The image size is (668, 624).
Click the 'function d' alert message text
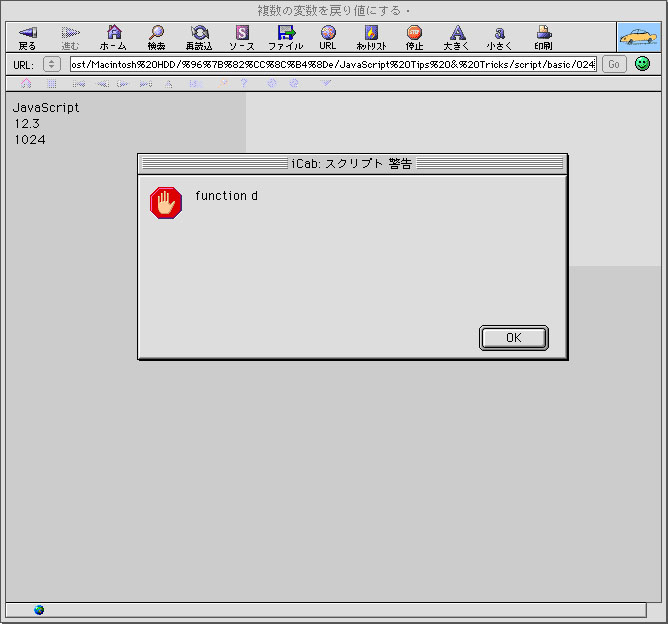(226, 196)
